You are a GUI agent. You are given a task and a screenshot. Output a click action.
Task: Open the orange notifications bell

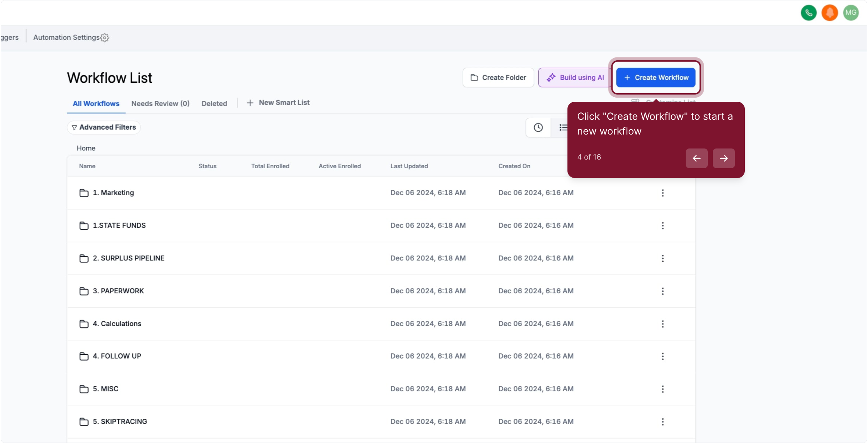point(829,13)
